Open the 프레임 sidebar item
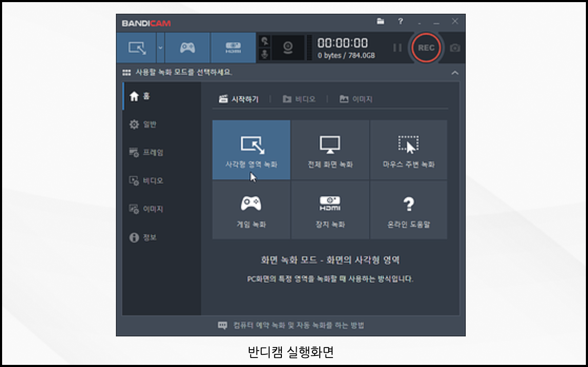The height and width of the screenshot is (367, 588). (x=162, y=152)
